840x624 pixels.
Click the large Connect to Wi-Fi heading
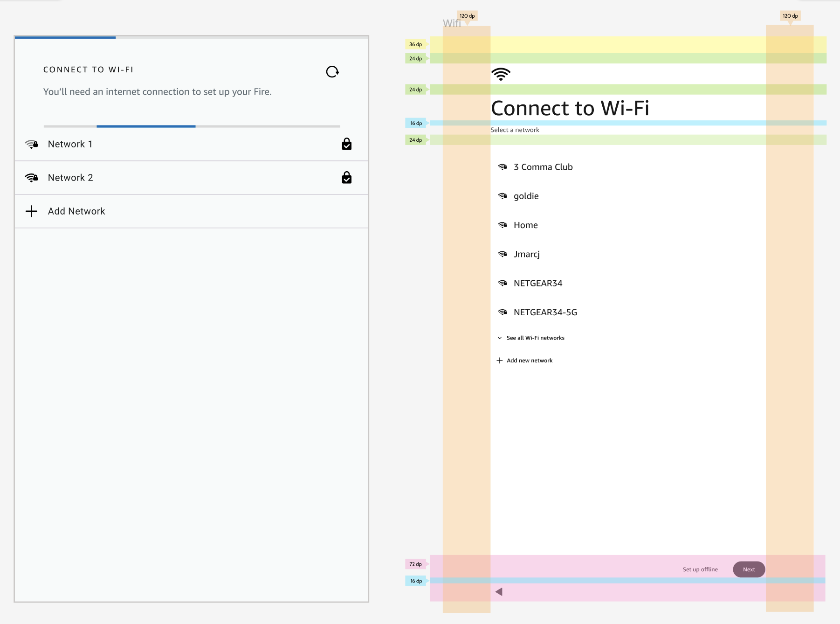(570, 108)
